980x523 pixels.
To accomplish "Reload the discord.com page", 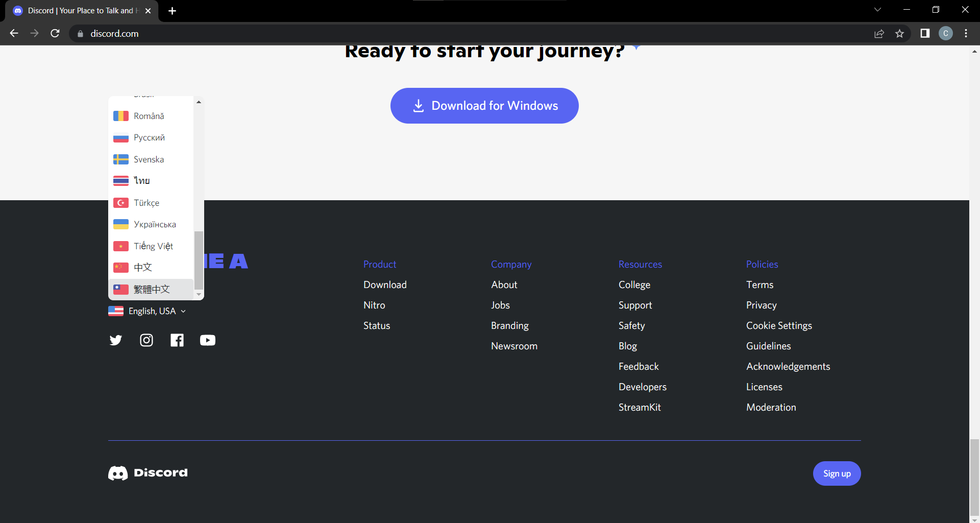I will [55, 33].
